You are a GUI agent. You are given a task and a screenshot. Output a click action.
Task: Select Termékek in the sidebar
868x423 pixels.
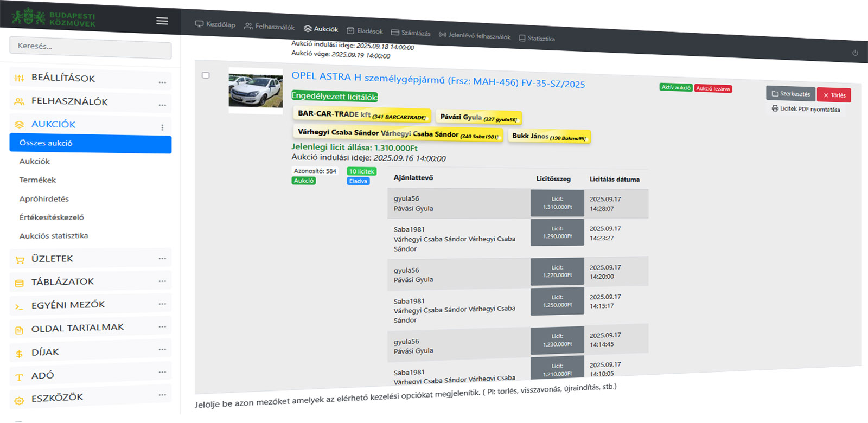(38, 180)
